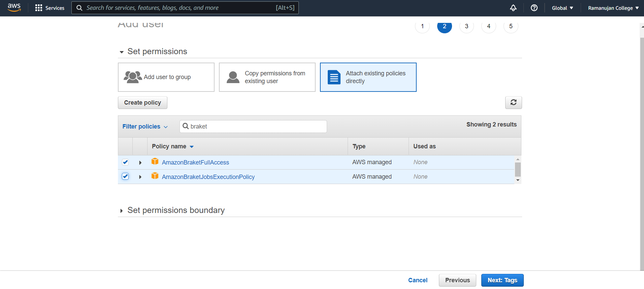Click the AWS logo
This screenshot has height=289, width=644.
tap(14, 7)
